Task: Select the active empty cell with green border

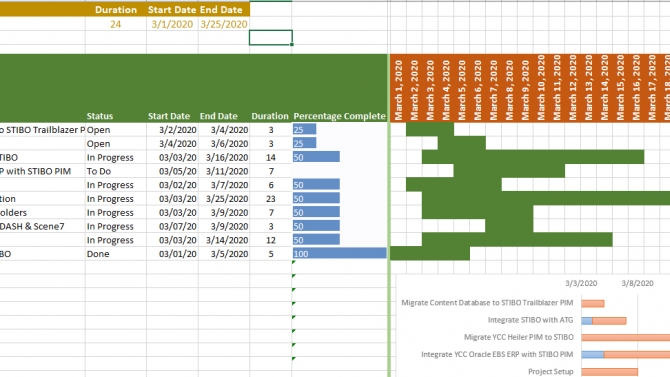Action: coord(270,38)
